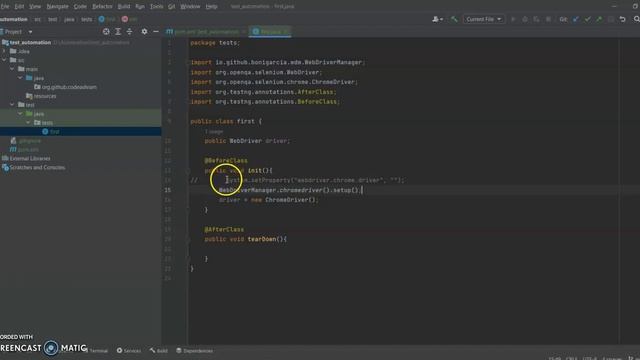Screen dimensions: 640x360
Task: Open the Services tool window
Action: (x=129, y=351)
